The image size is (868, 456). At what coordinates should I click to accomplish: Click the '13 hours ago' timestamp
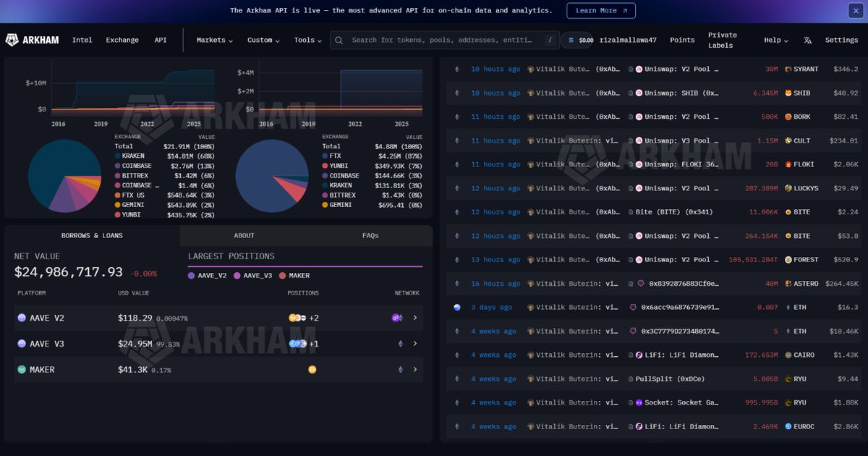[495, 260]
